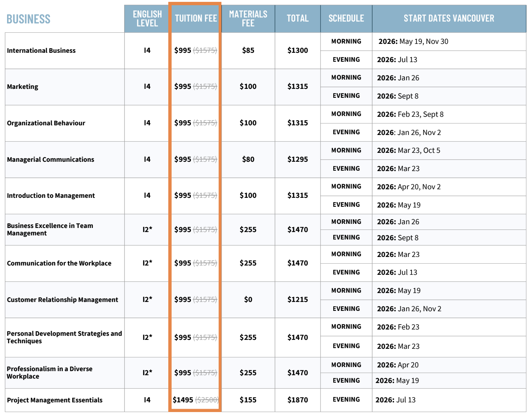
Task: Click the Managerial Communications course name
Action: 51,160
